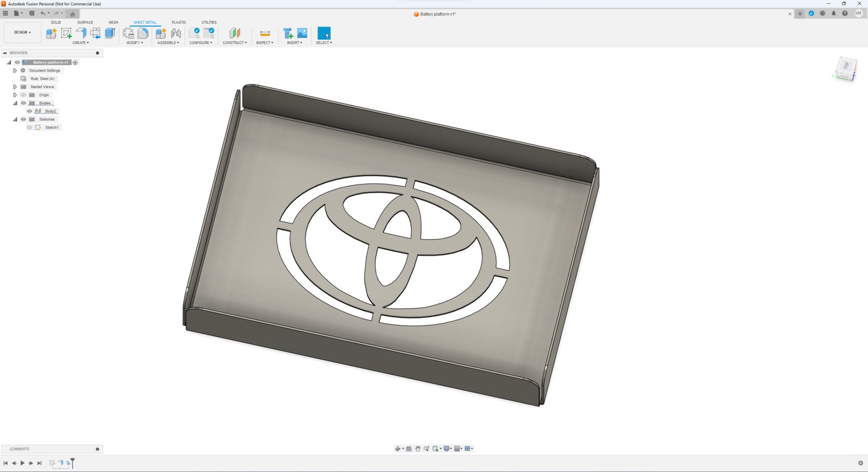Select the Zoom magnifier tool

coord(427,449)
